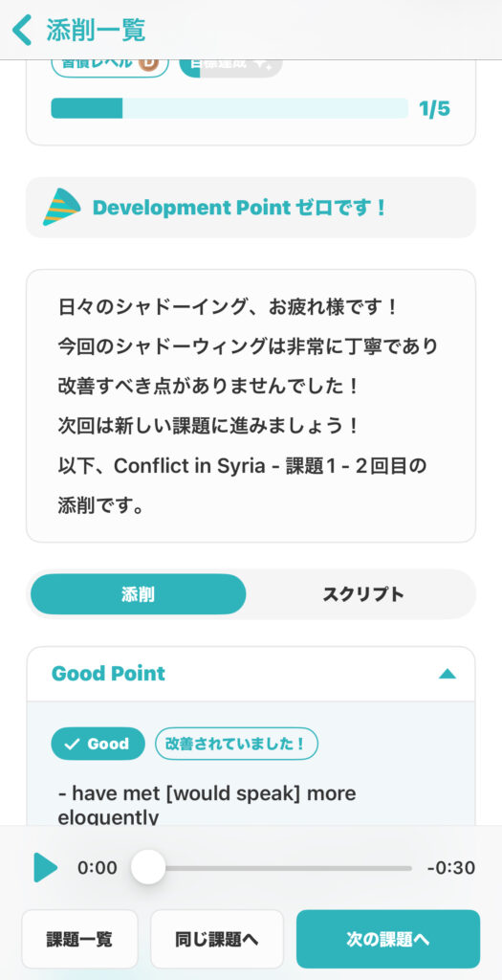
Task: Click the audio seek slider knob
Action: (x=148, y=867)
